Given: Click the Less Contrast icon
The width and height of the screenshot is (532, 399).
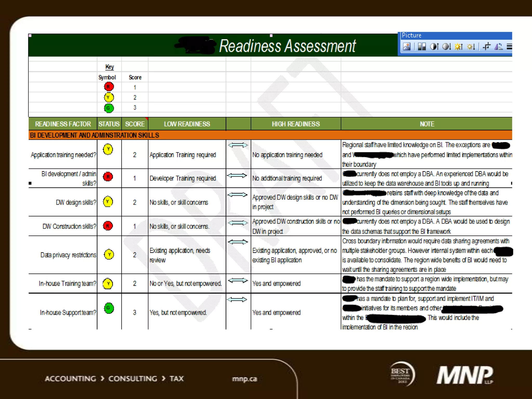Looking at the screenshot, I should pos(447,47).
